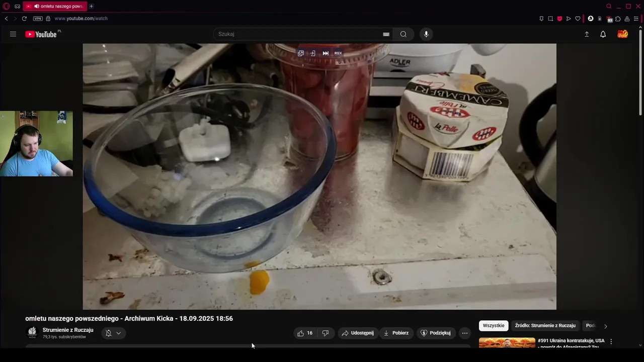644x362 pixels.
Task: Toggle the VPN badge in address bar
Action: pos(38,19)
